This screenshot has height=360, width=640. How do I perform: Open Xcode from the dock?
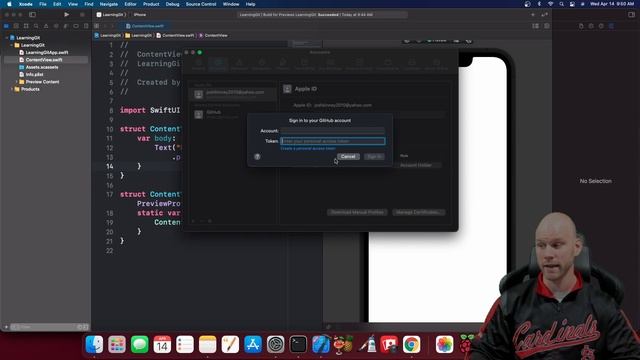click(321, 344)
